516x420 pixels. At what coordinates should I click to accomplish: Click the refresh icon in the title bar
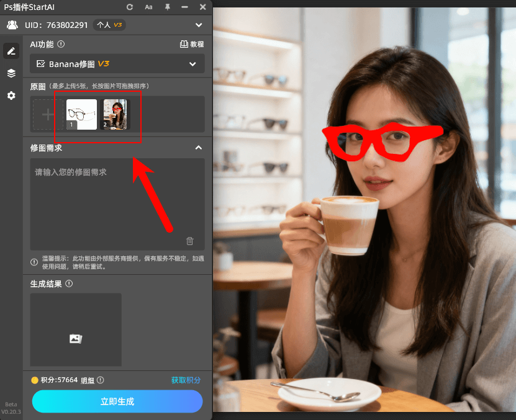pos(130,7)
